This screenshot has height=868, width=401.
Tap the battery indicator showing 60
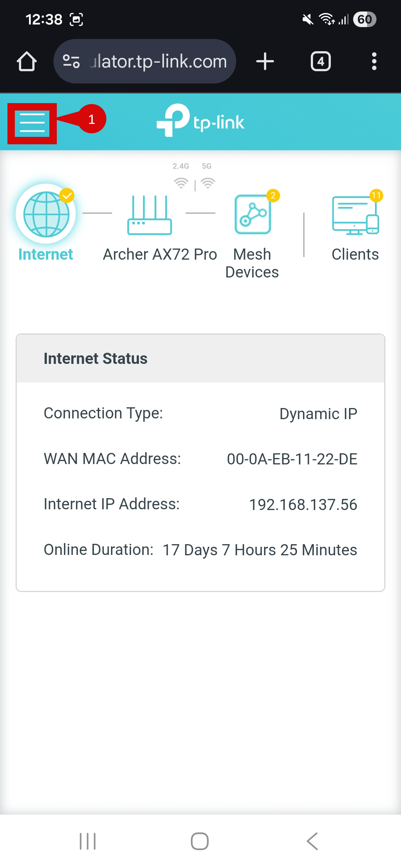[x=364, y=19]
